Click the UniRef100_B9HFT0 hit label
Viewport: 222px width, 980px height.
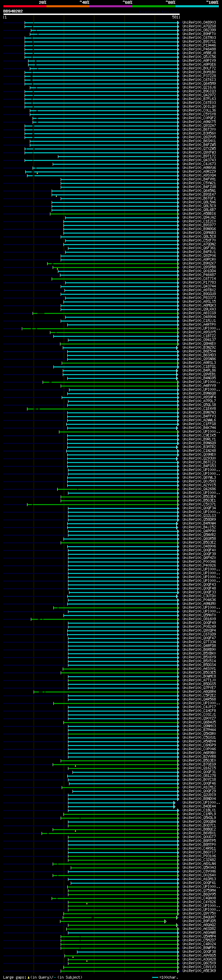[199, 34]
